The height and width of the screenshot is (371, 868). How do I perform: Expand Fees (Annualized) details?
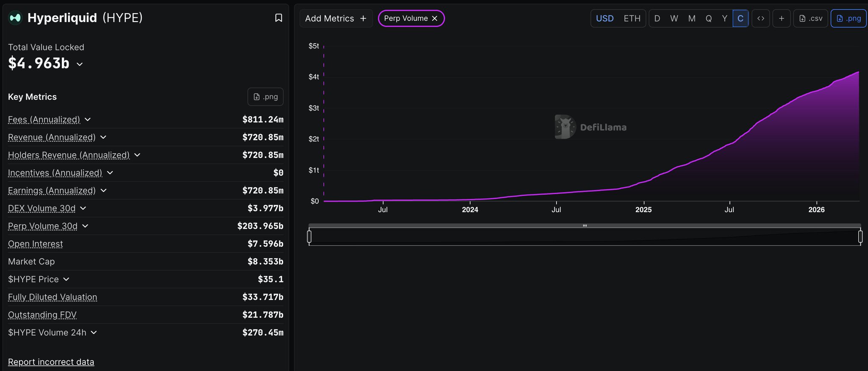(x=88, y=119)
